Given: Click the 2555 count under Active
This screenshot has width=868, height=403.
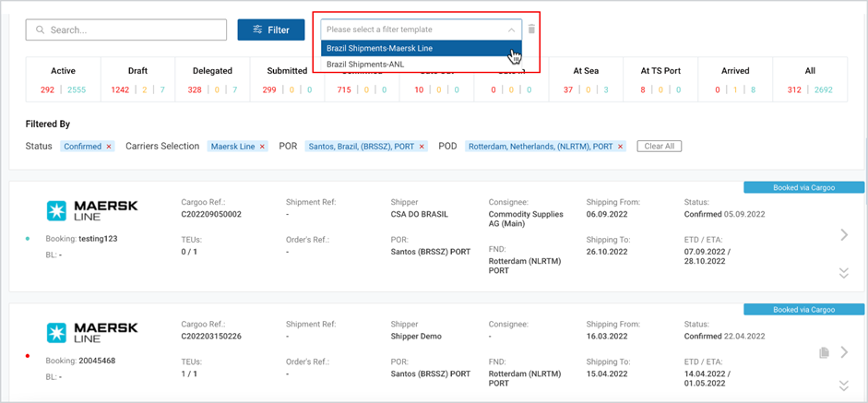Looking at the screenshot, I should (x=77, y=89).
